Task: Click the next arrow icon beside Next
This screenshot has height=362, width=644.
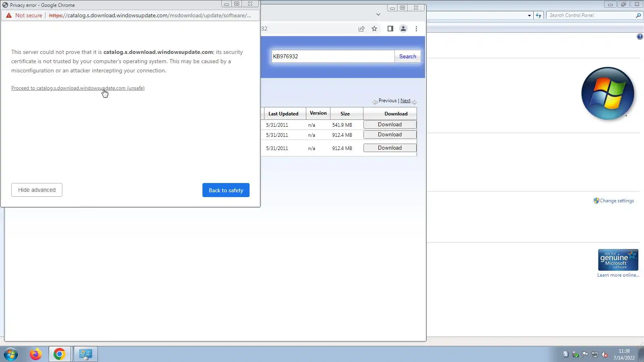Action: point(414,102)
